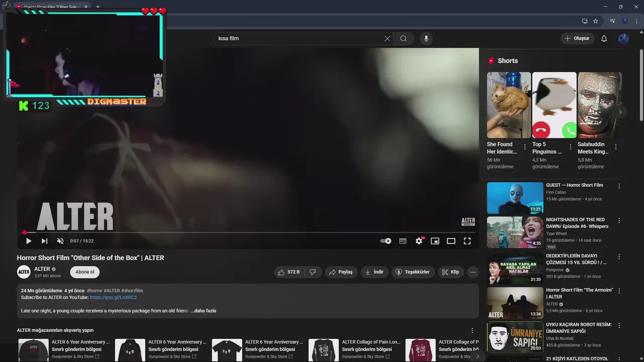
Task: Open options for She Found short
Action: pos(525,147)
